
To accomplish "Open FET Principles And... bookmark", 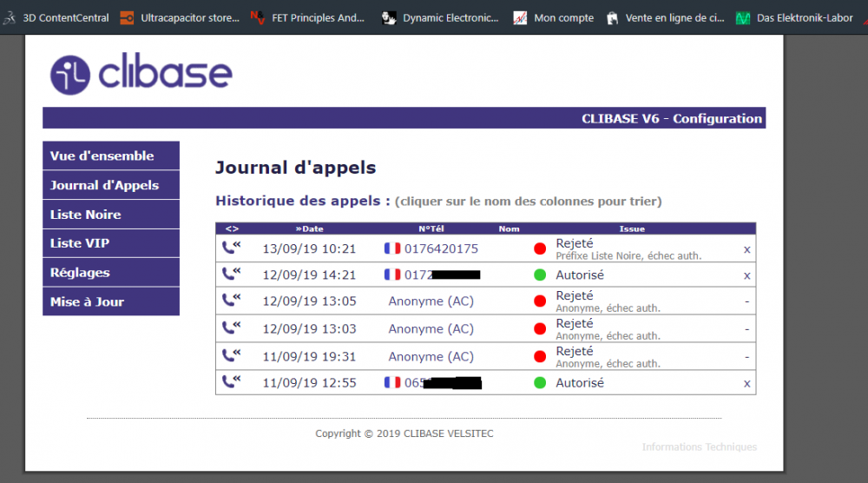I will 308,17.
